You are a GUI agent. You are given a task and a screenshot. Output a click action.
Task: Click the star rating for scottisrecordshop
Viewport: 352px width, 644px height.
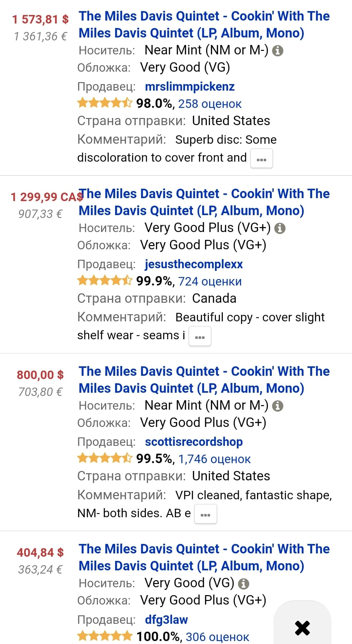point(105,459)
